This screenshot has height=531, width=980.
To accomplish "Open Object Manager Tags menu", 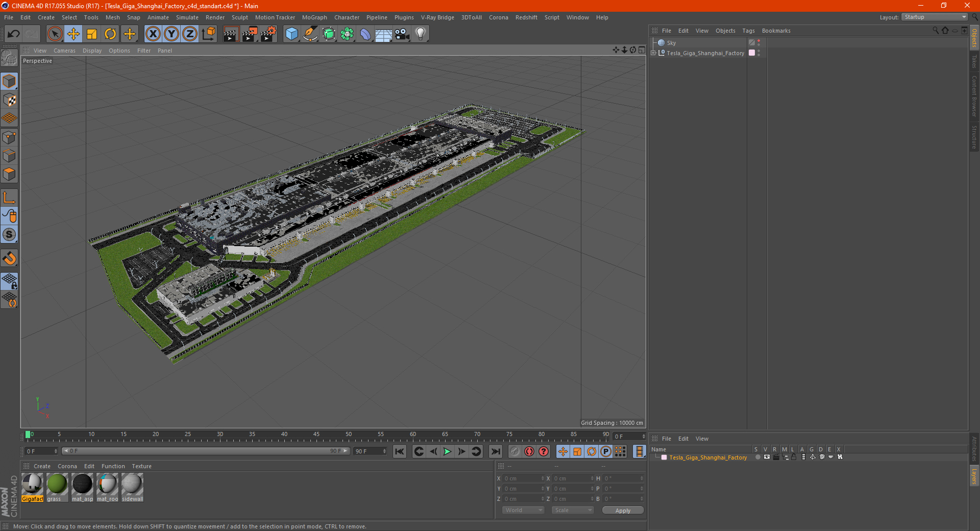I will point(748,31).
